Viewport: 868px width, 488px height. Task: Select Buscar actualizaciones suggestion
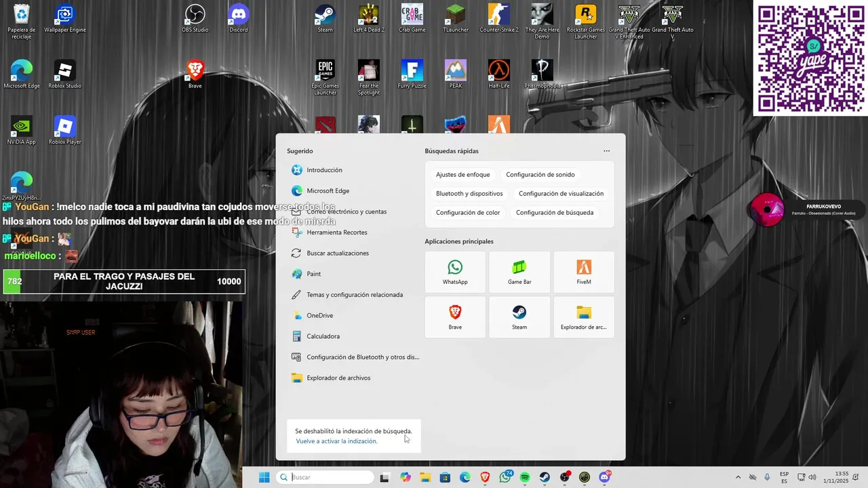pos(353,253)
